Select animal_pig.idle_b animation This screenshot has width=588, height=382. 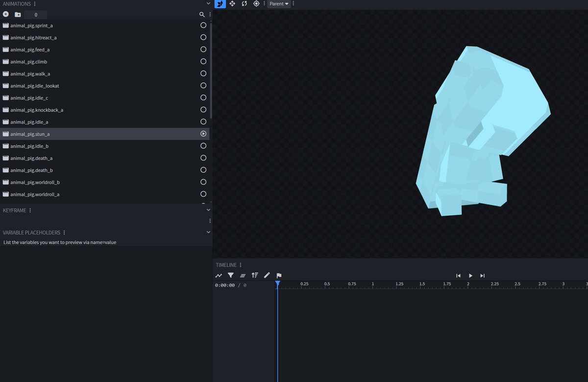pos(104,146)
